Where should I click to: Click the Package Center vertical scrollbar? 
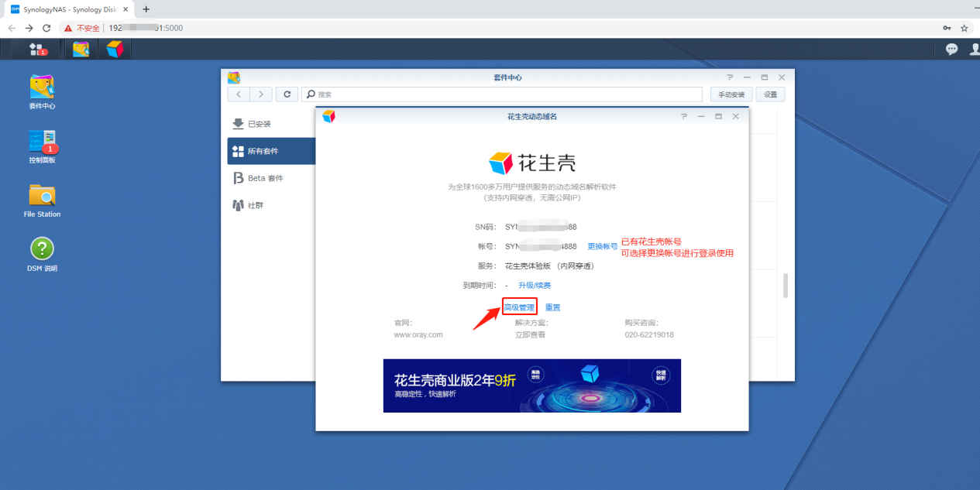pos(785,285)
